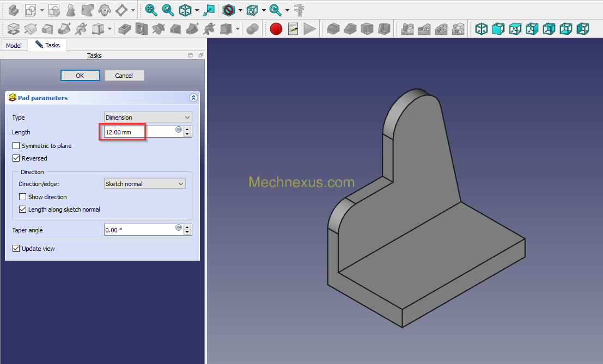The height and width of the screenshot is (364, 603).
Task: Switch to rear view cube icon
Action: point(549,29)
